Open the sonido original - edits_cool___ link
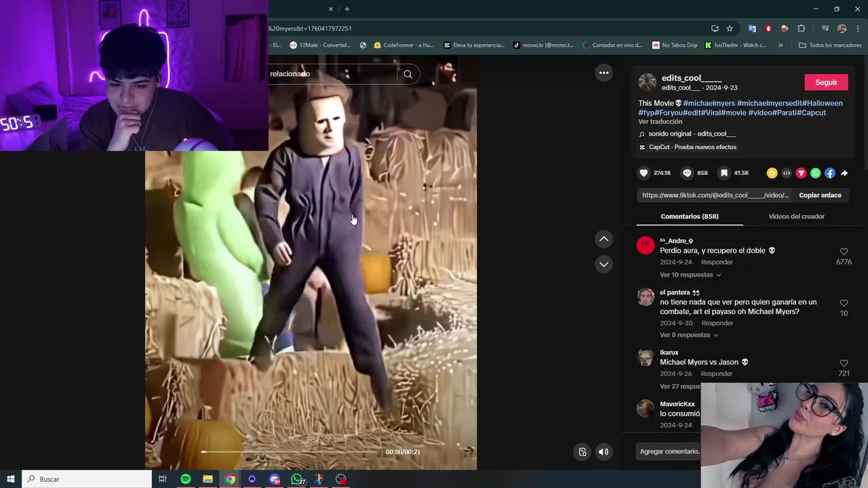The width and height of the screenshot is (868, 488). coord(692,134)
